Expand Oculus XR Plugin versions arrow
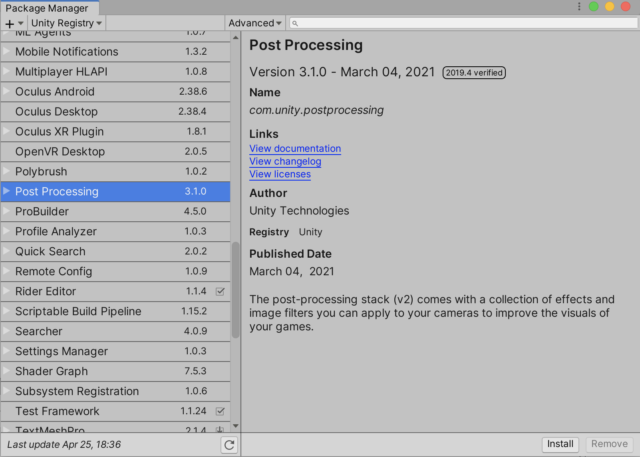Screen dimensions: 640x457 tap(6, 131)
